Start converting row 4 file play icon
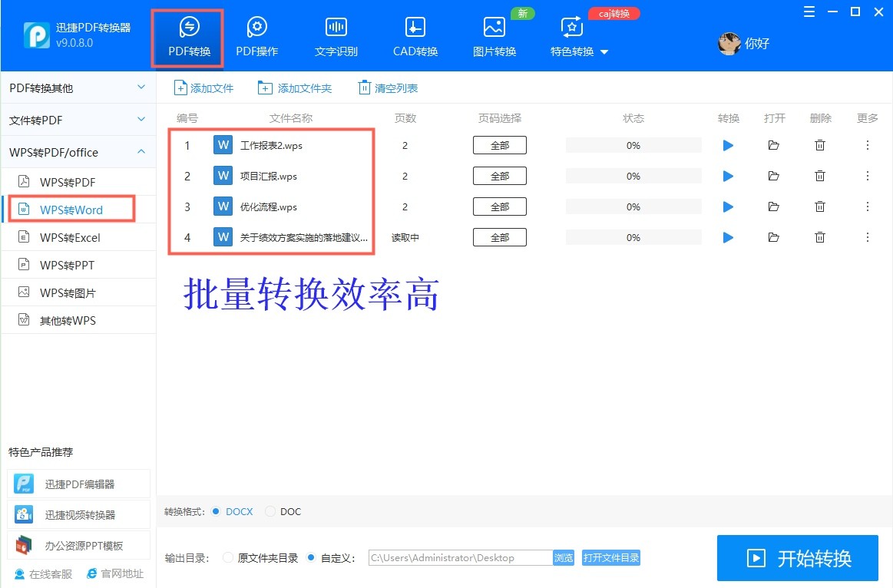893x588 pixels. [x=728, y=237]
